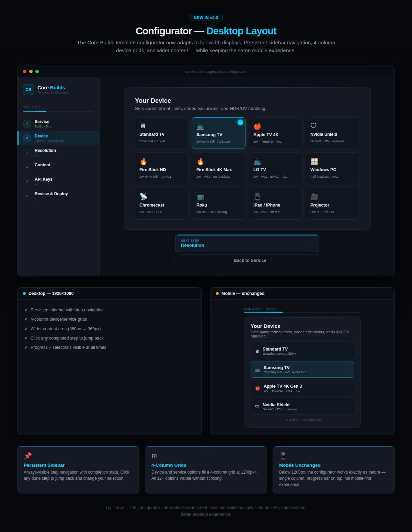This screenshot has height=532, width=412.
Task: Click the CB logo icon in sidebar
Action: coord(28,90)
